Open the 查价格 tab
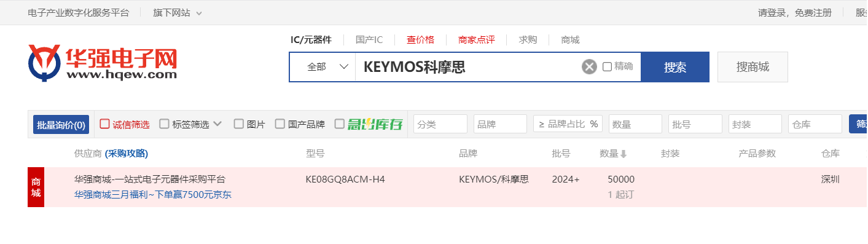Image resolution: width=868 pixels, height=244 pixels. click(x=420, y=40)
